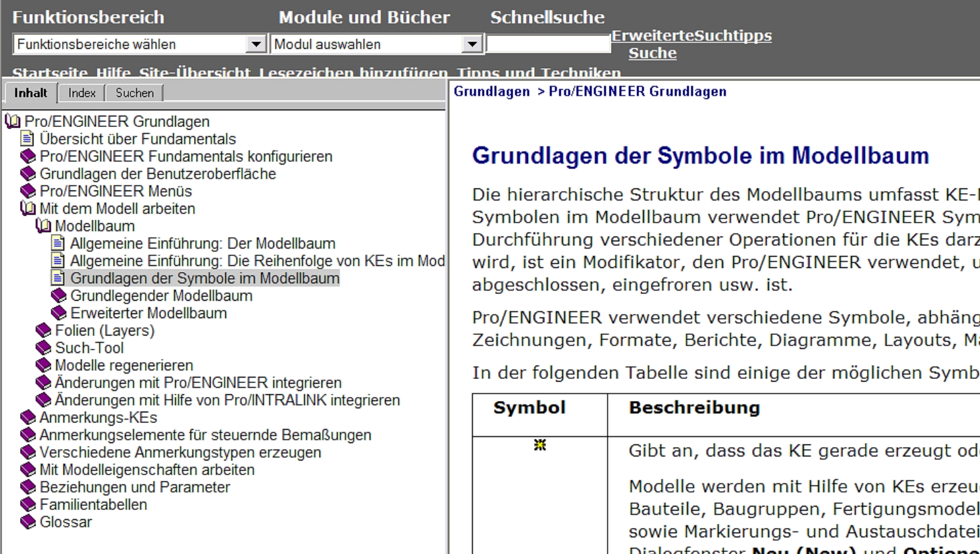Select the Such-Tool tree entry
The width and height of the screenshot is (980, 554).
[89, 348]
